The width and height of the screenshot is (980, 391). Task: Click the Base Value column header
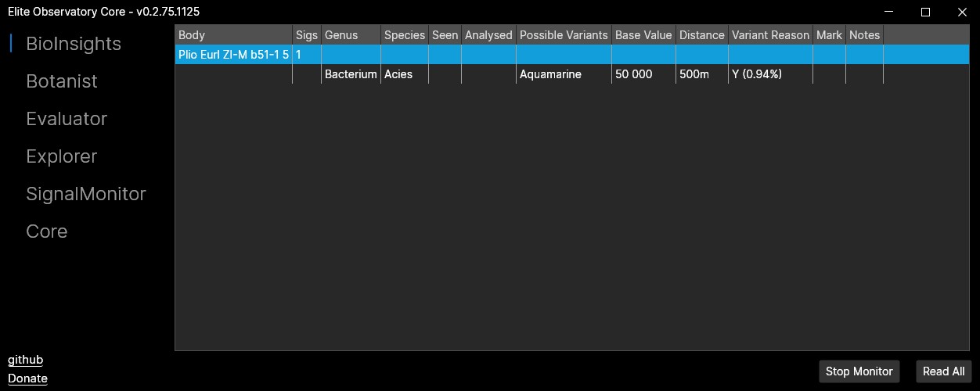[x=643, y=34]
